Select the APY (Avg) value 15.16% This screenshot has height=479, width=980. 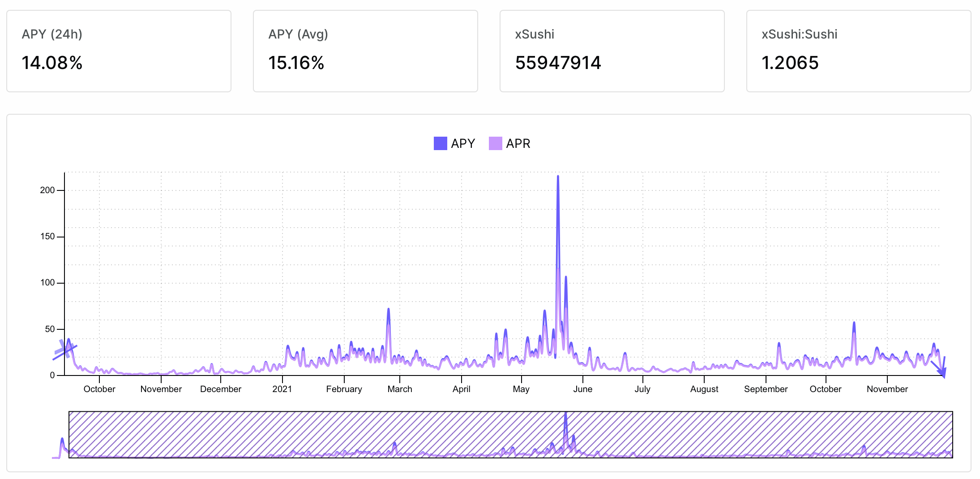[296, 63]
